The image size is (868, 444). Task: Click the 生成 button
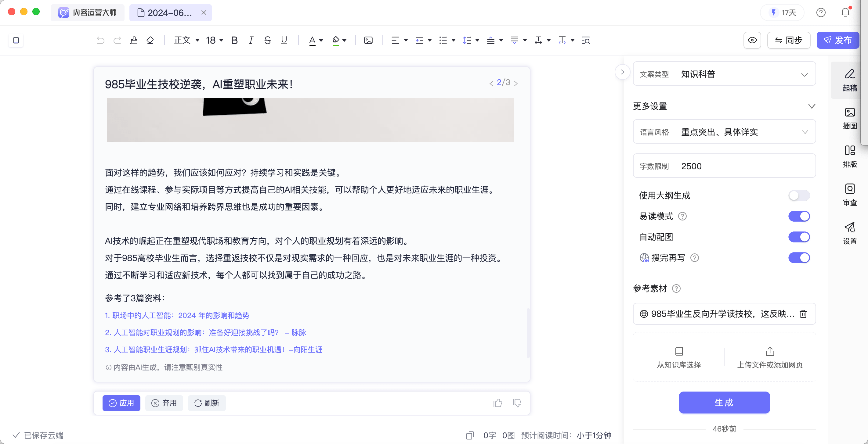(x=724, y=402)
